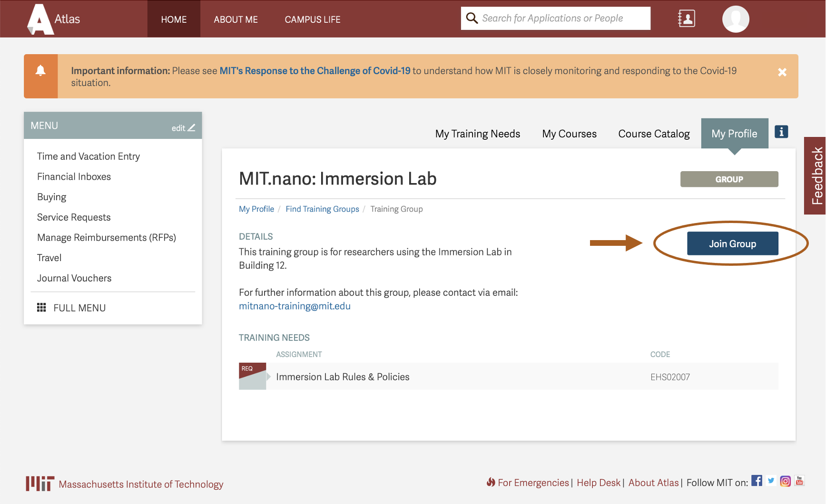Go to the HOME nav item
826x504 pixels.
[x=174, y=19]
